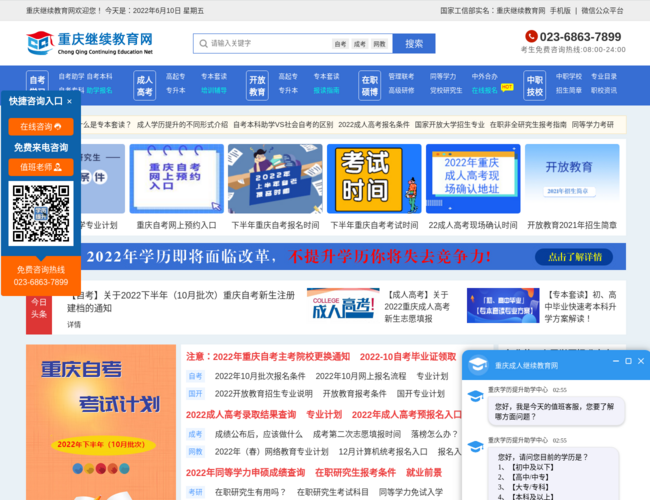This screenshot has width=650, height=500.
Task: Click the magnifier icon in search box
Action: (202, 44)
